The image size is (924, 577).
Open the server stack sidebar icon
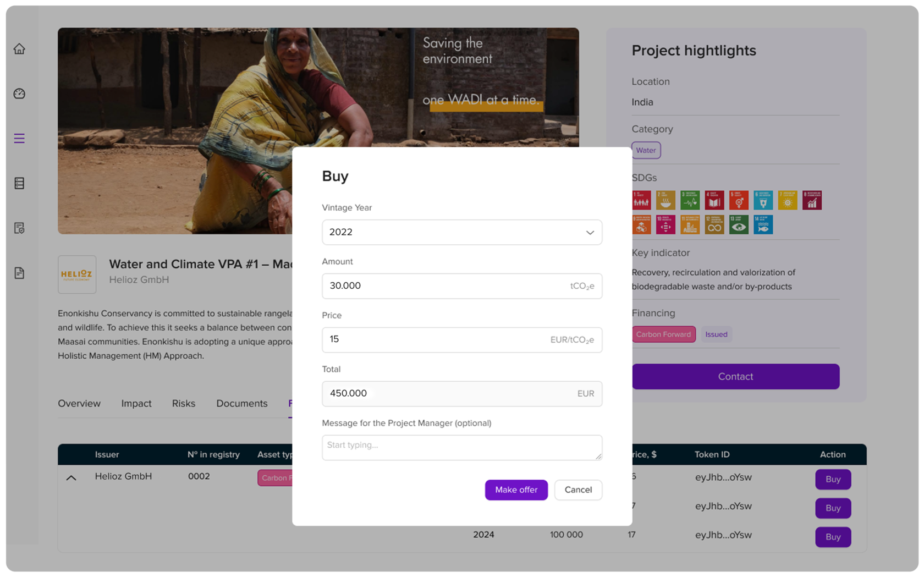(x=19, y=183)
